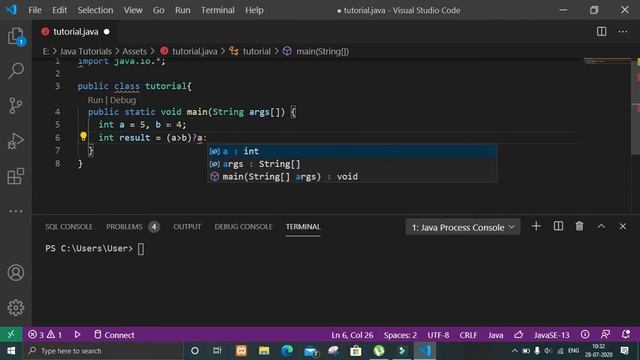Close the bottom panel
The height and width of the screenshot is (360, 640).
(622, 226)
